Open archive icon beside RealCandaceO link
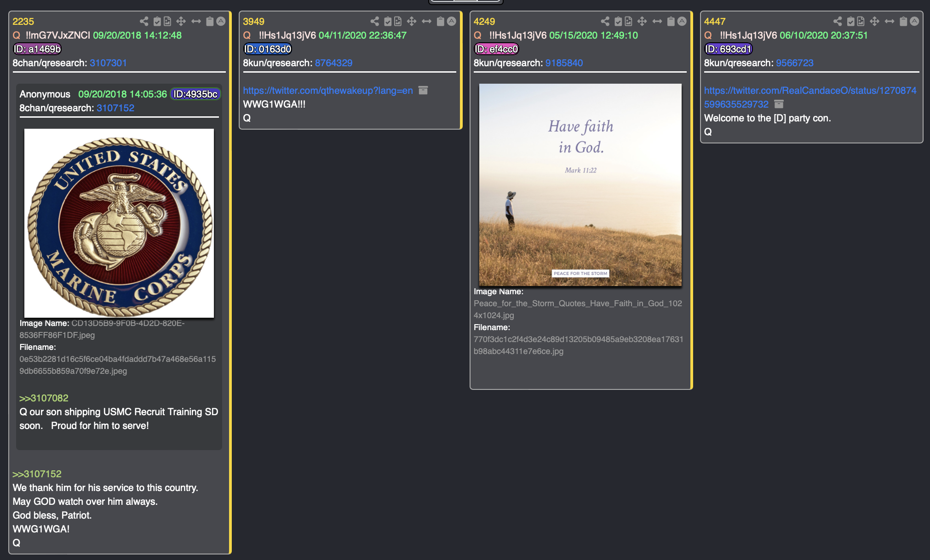Image resolution: width=930 pixels, height=560 pixels. click(x=779, y=104)
